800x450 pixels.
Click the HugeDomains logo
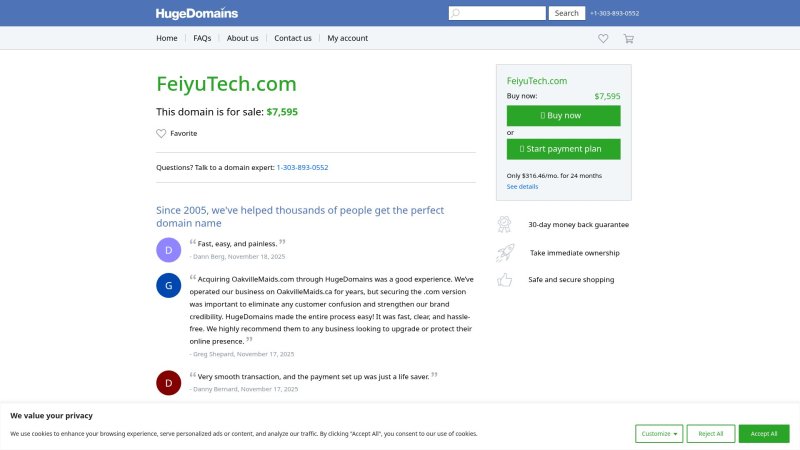pyautogui.click(x=196, y=13)
